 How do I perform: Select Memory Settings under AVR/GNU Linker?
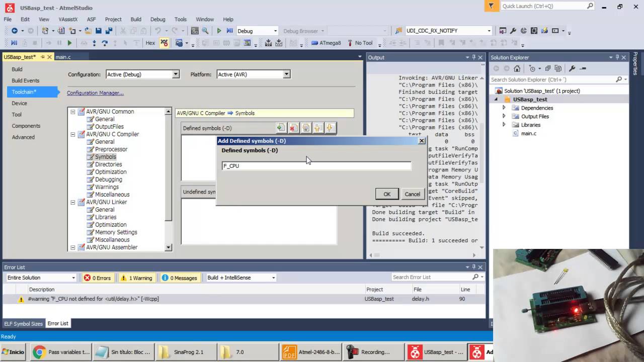116,232
